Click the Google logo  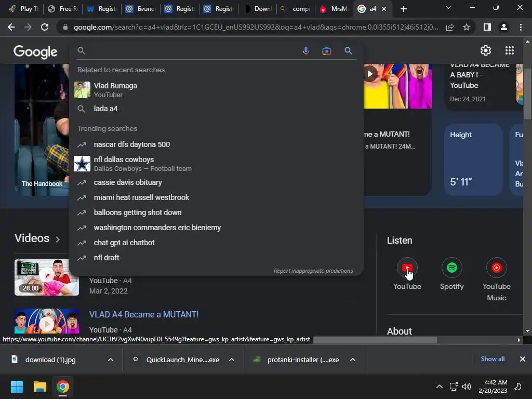pyautogui.click(x=35, y=51)
